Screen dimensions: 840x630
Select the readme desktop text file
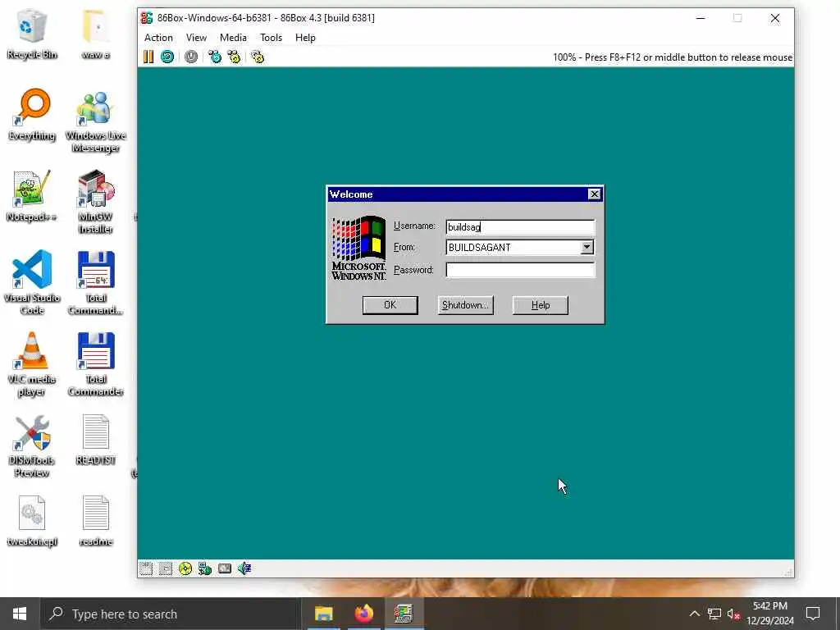point(95,521)
